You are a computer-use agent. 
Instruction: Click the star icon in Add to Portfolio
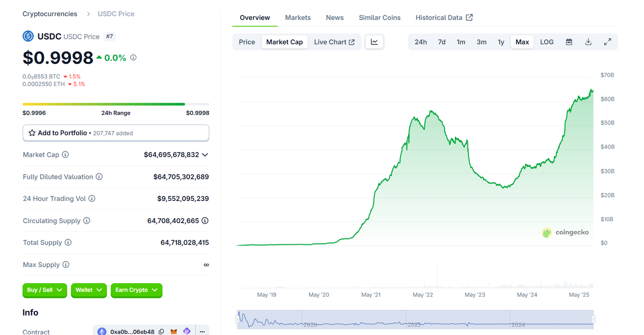32,133
